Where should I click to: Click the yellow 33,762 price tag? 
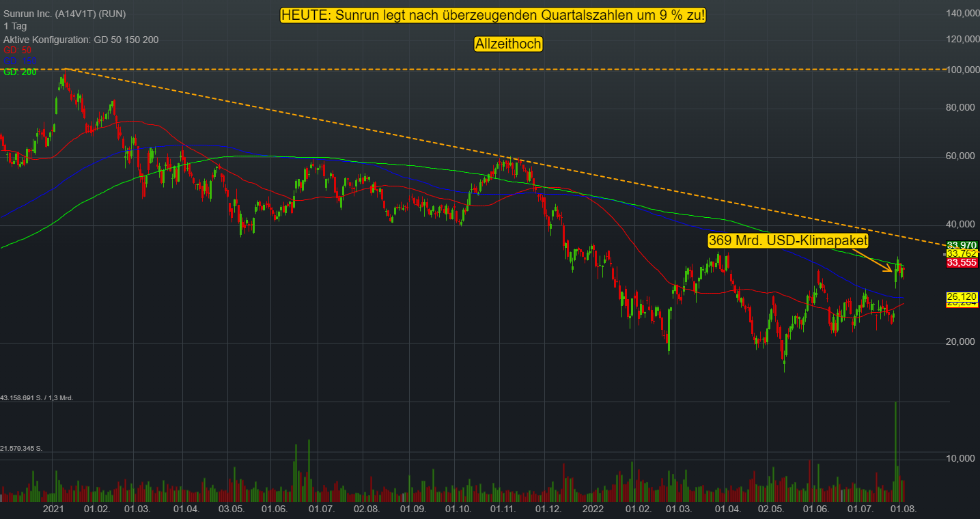click(x=962, y=253)
